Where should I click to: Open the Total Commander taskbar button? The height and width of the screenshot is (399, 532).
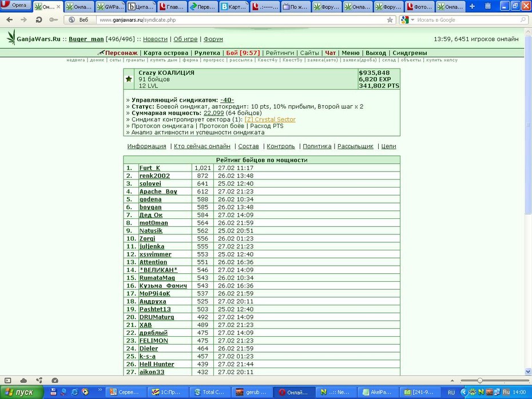click(209, 392)
